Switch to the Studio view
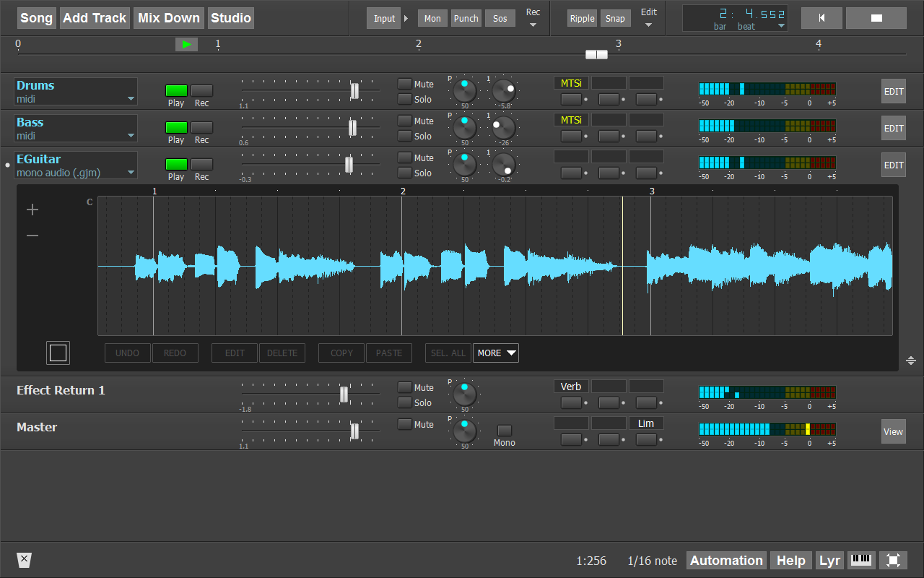 [230, 17]
